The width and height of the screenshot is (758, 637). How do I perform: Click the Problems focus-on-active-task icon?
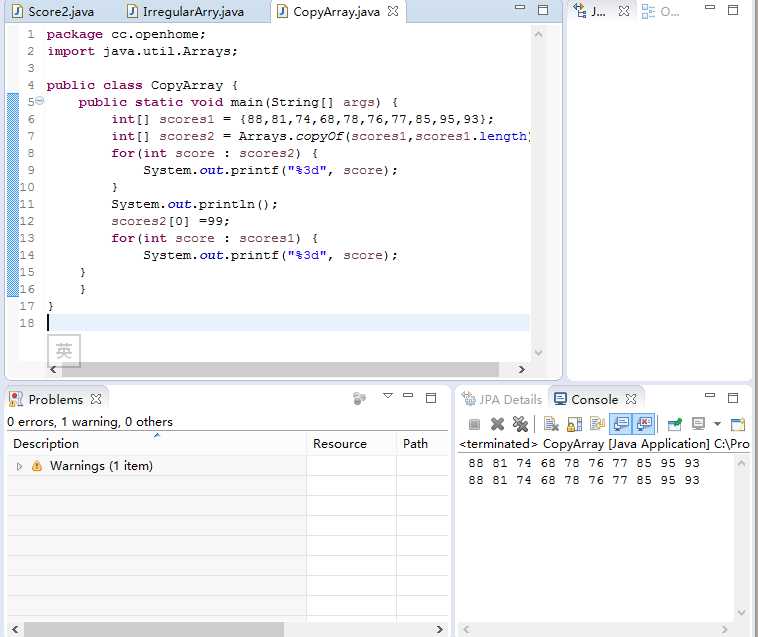pyautogui.click(x=359, y=398)
